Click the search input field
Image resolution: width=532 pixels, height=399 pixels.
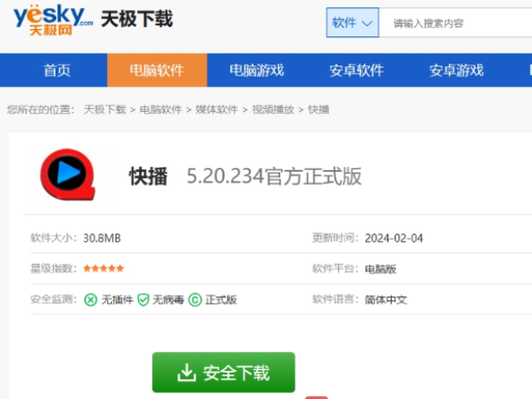[x=456, y=23]
